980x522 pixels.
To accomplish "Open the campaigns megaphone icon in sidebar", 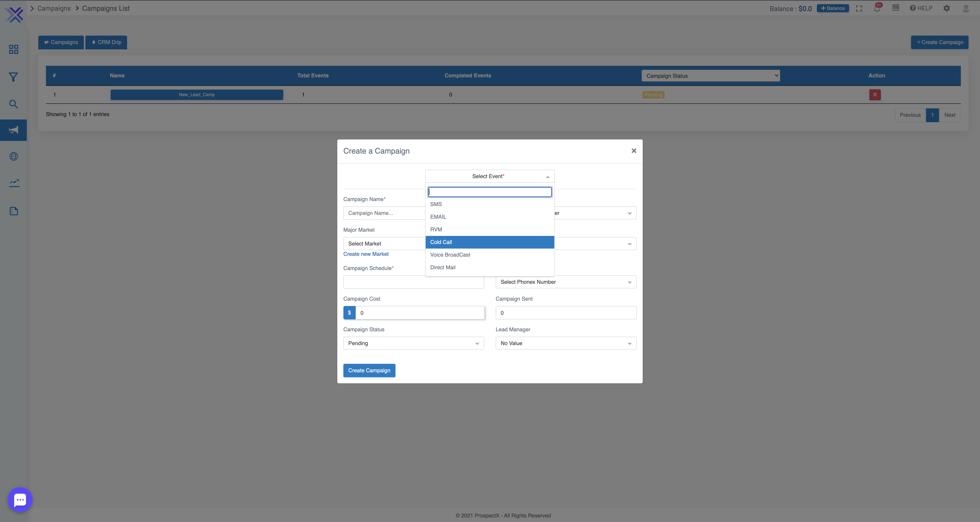I will pyautogui.click(x=13, y=130).
